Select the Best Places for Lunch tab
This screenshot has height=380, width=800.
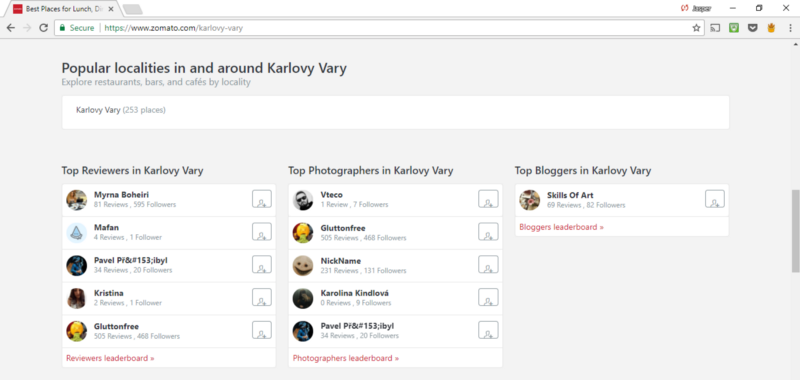pos(63,9)
